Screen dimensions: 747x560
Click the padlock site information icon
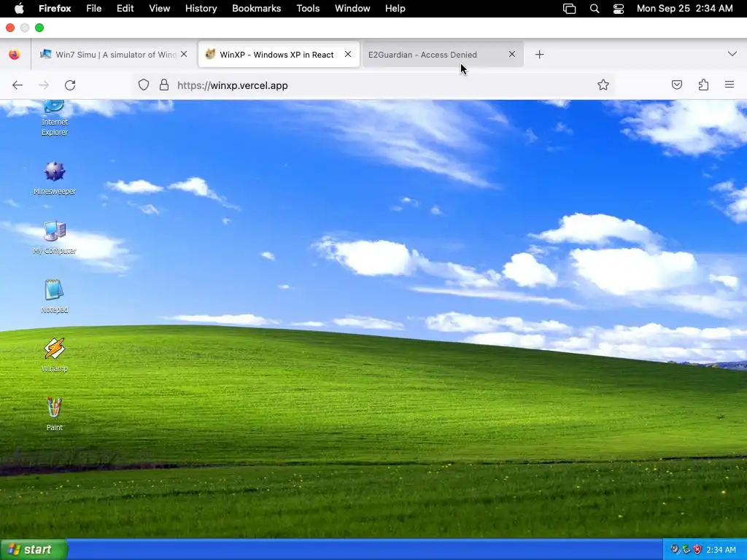point(164,85)
